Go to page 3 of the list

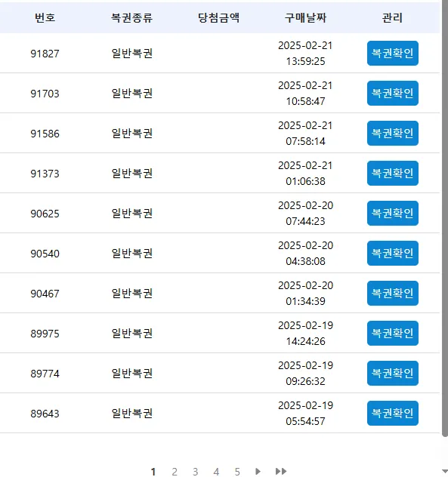point(195,472)
